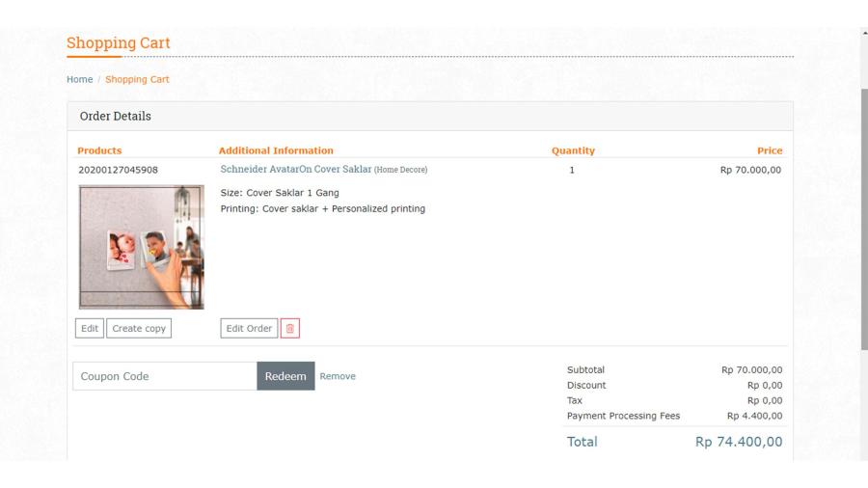
Task: Click the page vertical scrollbar
Action: [864, 219]
